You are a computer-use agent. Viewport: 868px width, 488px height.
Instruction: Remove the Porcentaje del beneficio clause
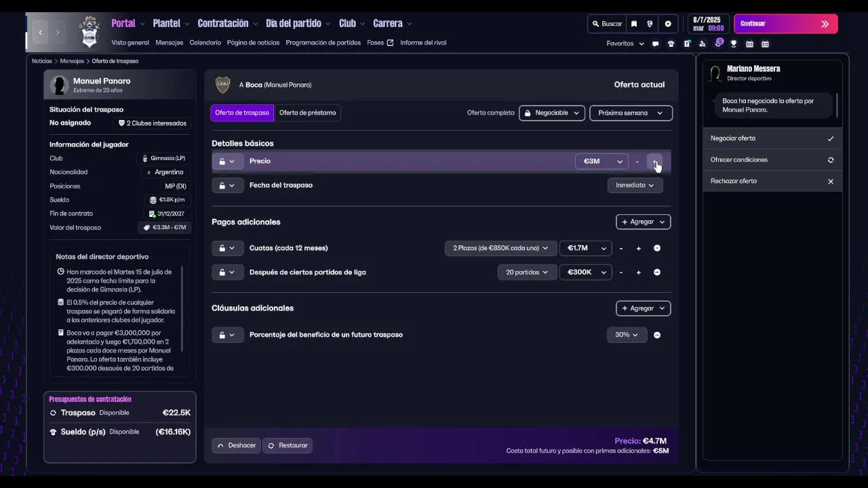[x=657, y=335]
